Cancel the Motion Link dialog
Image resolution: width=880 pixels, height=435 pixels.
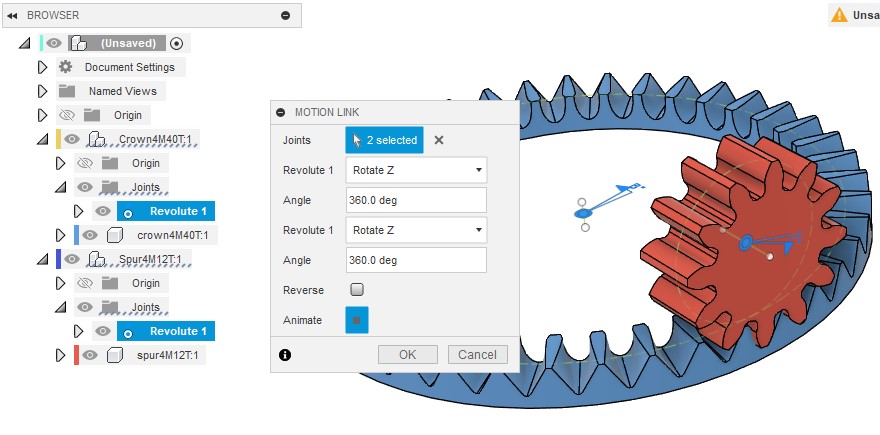point(477,354)
